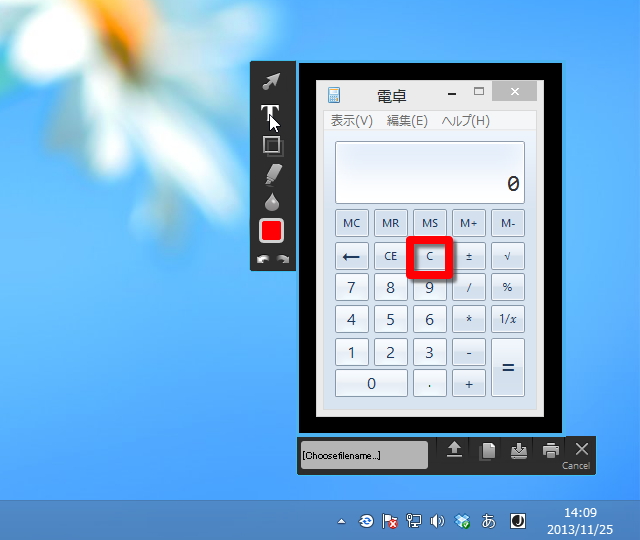This screenshot has width=640, height=540.
Task: Click the plus operator button
Action: 469,383
